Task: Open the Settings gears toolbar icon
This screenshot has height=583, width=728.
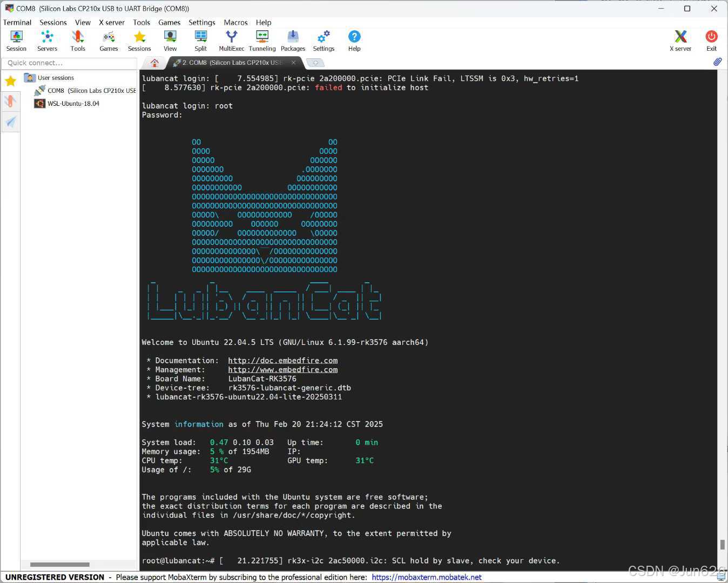Action: click(x=323, y=41)
